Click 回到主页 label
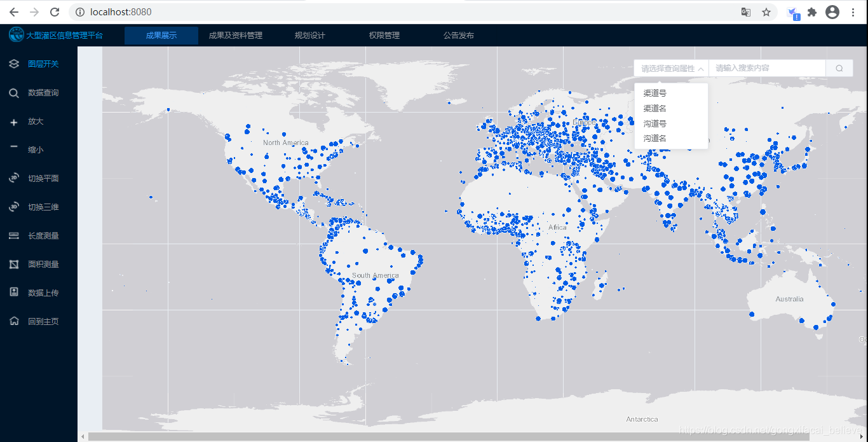 pos(43,322)
